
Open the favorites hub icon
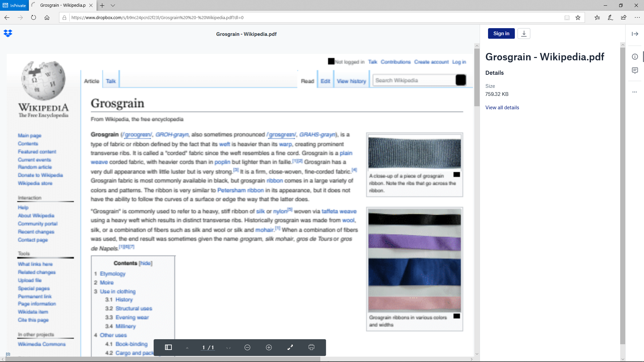tap(597, 17)
